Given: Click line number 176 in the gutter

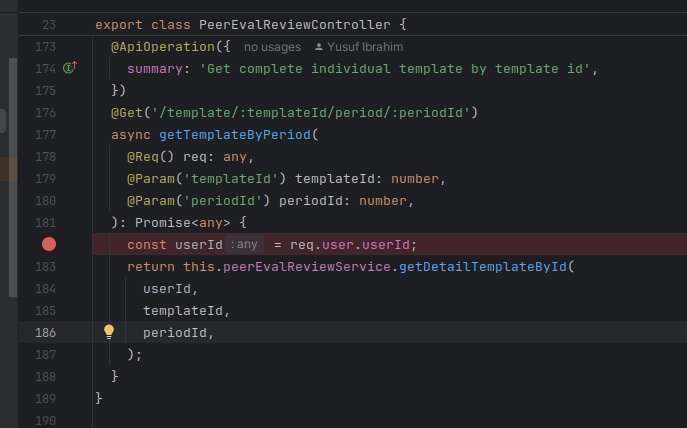Looking at the screenshot, I should click(x=46, y=113).
